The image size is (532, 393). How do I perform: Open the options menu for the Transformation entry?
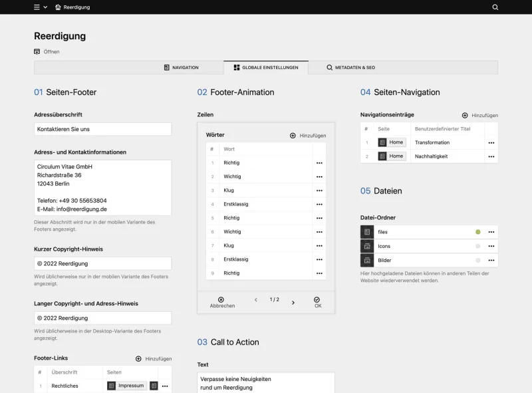coord(491,142)
